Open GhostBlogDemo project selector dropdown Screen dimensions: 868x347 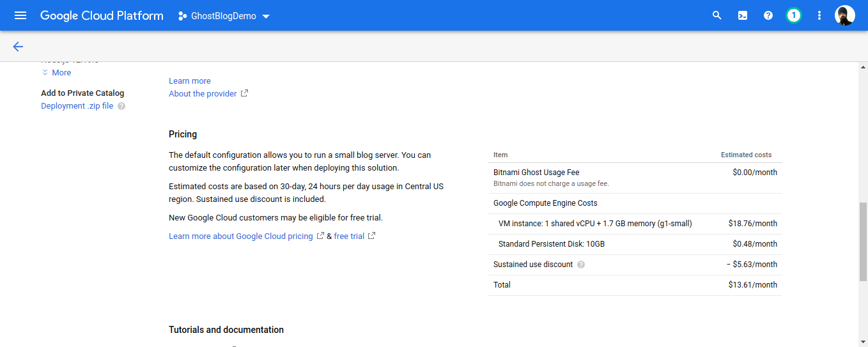pos(224,16)
